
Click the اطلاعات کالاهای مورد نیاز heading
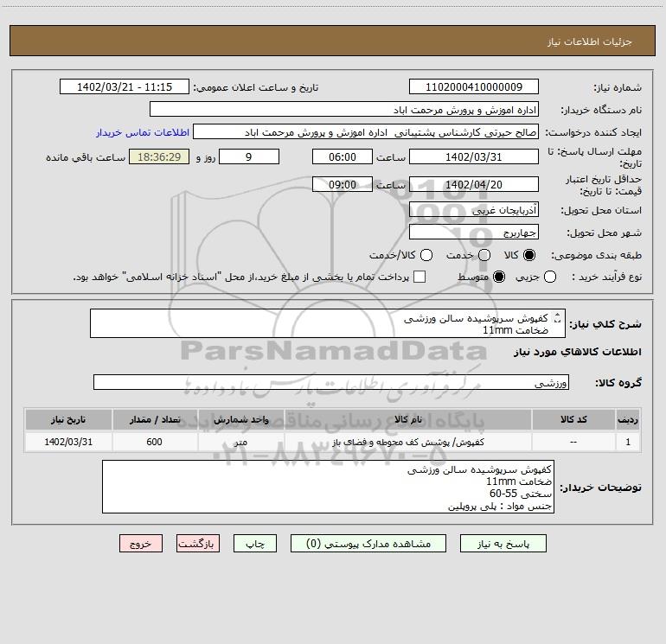(577, 352)
